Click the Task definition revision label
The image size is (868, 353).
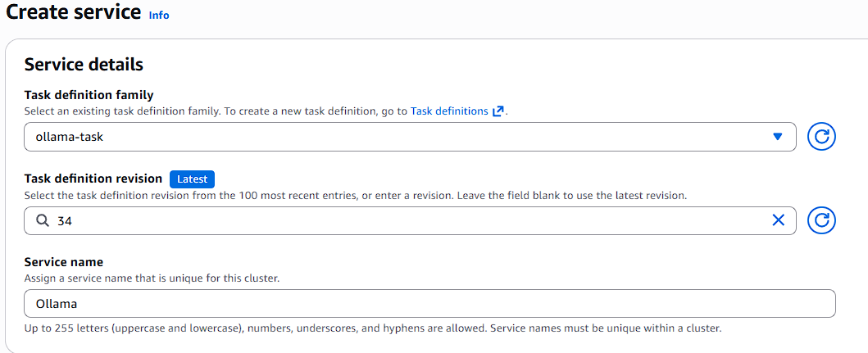pos(93,179)
